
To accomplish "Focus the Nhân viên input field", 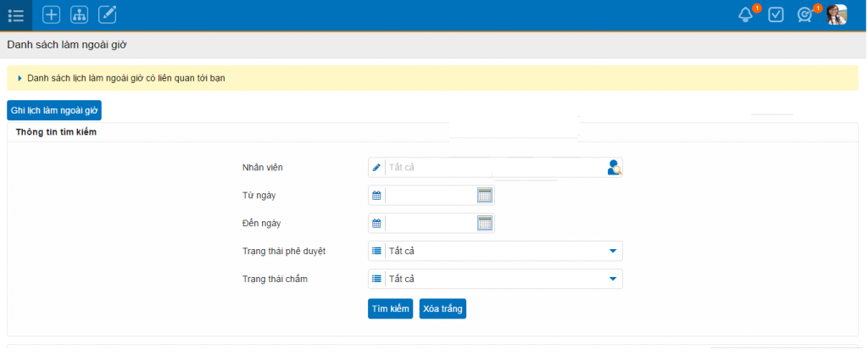I will [494, 168].
